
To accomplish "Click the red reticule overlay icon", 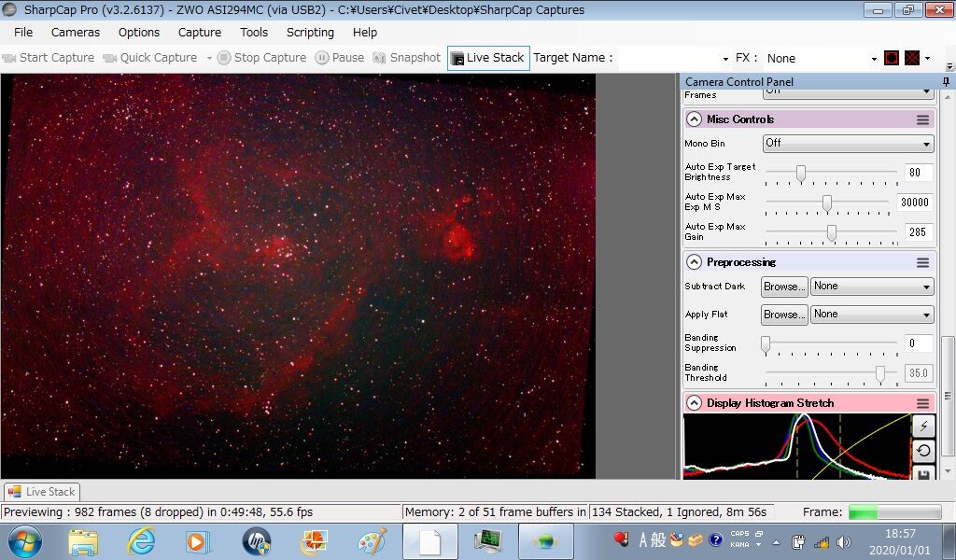I will click(892, 59).
